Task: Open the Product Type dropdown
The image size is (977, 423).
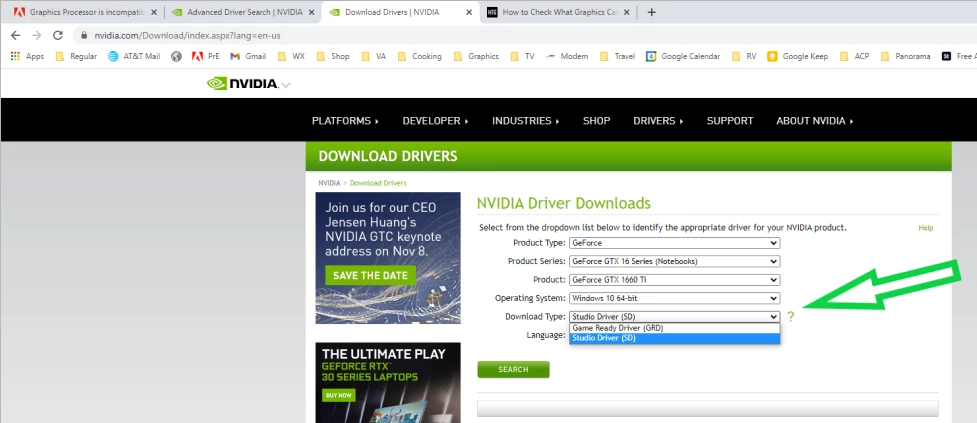Action: [x=674, y=243]
